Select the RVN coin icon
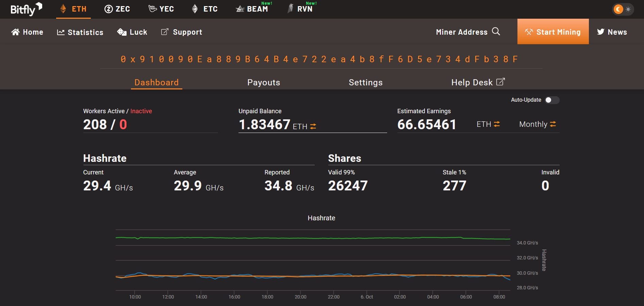The height and width of the screenshot is (306, 644). click(291, 8)
